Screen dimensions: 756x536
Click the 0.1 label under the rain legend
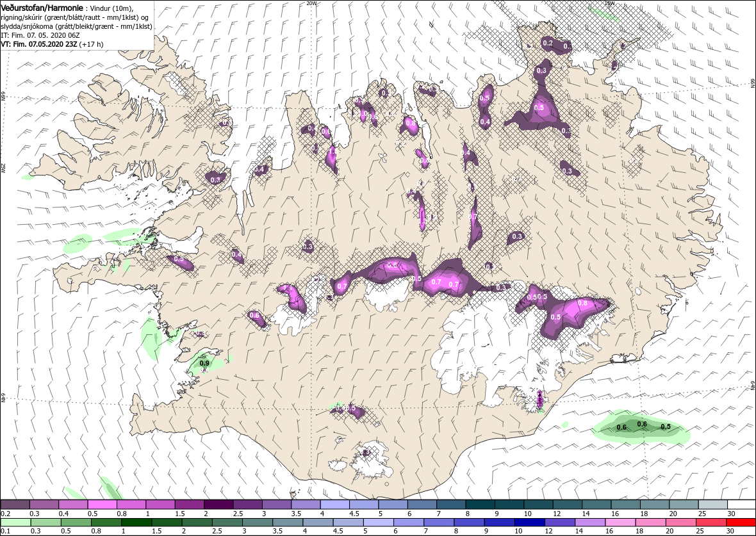(6, 532)
